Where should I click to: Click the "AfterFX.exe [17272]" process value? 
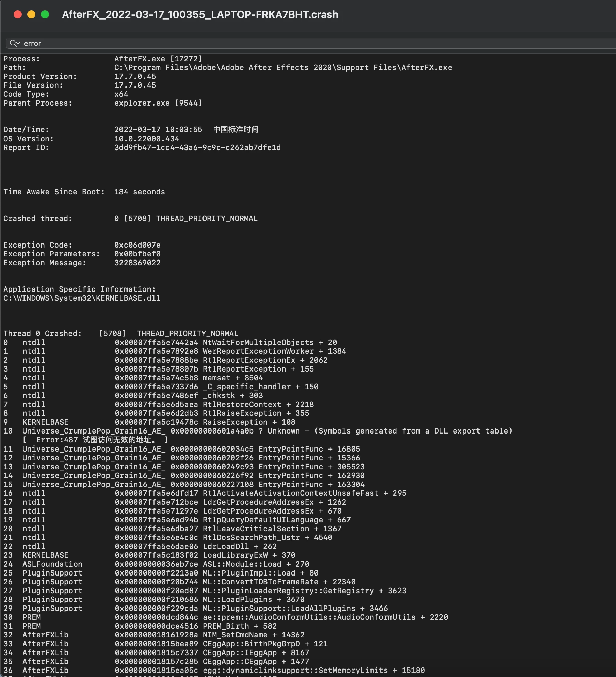pyautogui.click(x=158, y=59)
